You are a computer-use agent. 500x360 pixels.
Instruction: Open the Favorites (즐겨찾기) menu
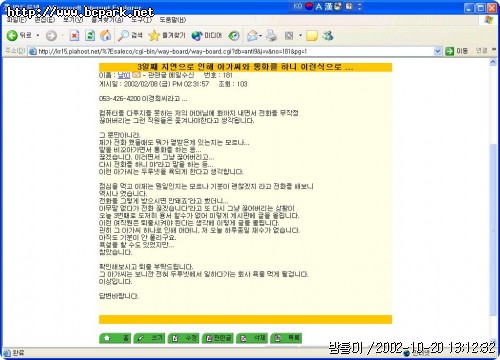click(x=107, y=20)
